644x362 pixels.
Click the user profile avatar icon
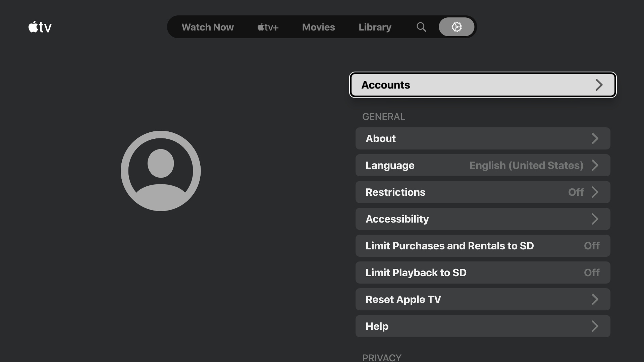coord(161,171)
